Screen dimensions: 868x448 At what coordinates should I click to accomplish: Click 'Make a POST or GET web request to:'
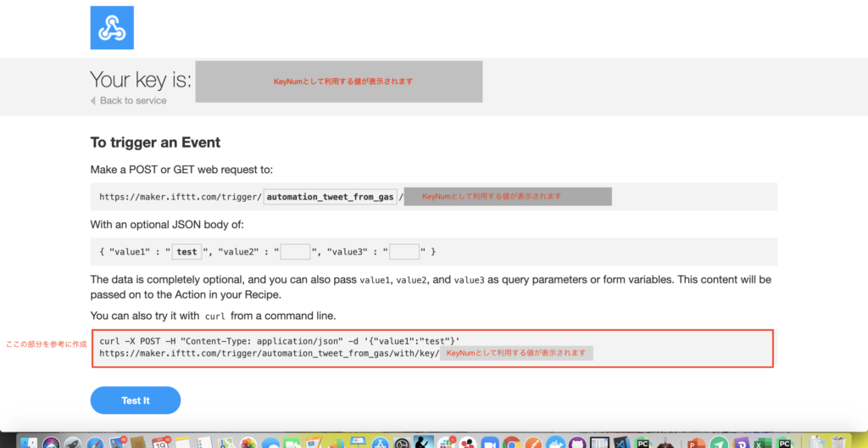tap(181, 169)
